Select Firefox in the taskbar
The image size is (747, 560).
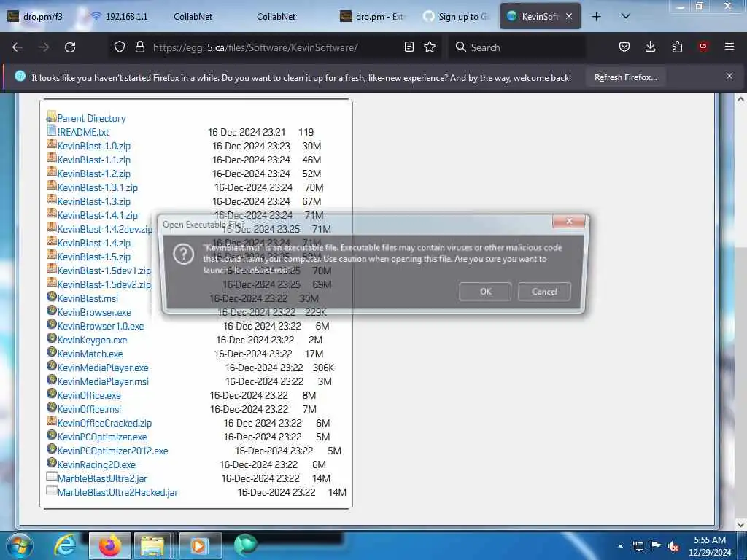click(x=109, y=545)
